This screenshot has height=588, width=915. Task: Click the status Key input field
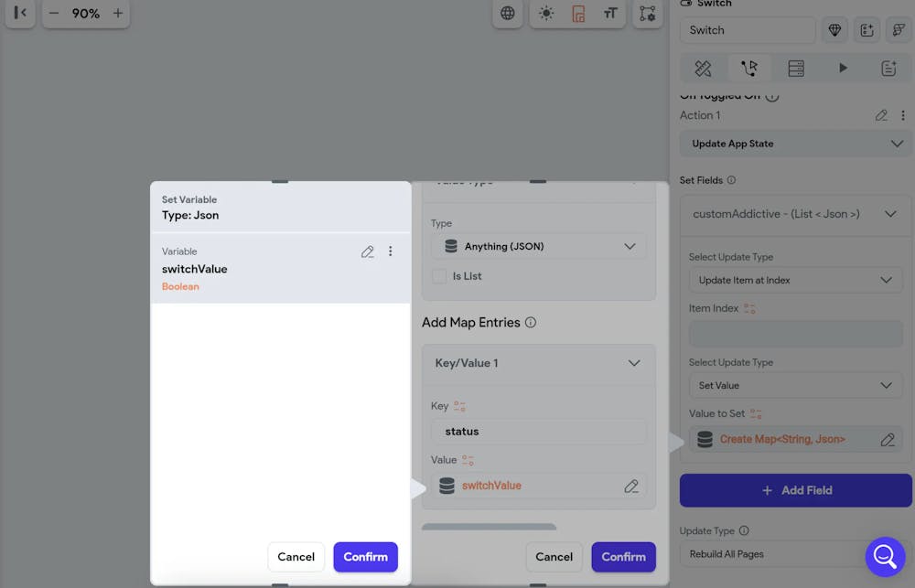[x=538, y=431]
